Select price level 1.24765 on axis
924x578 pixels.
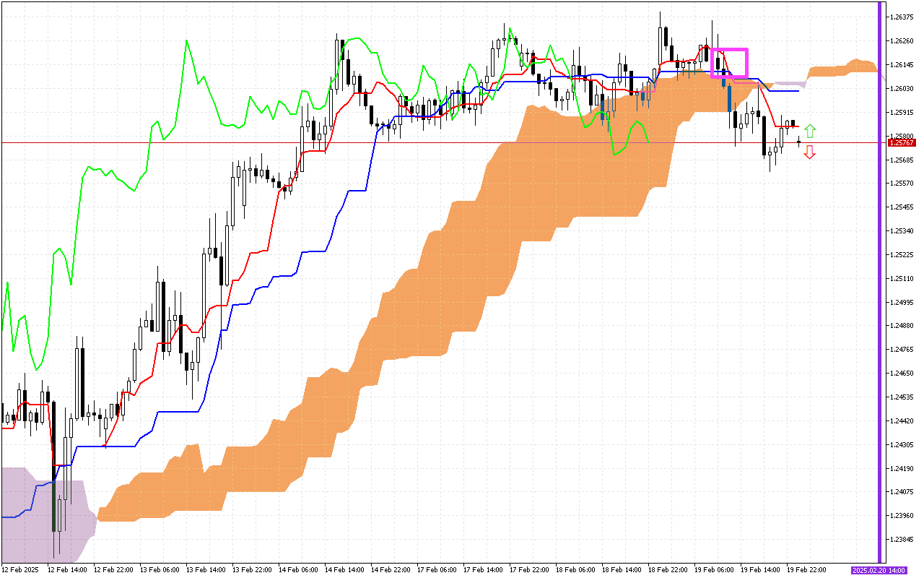(x=902, y=350)
